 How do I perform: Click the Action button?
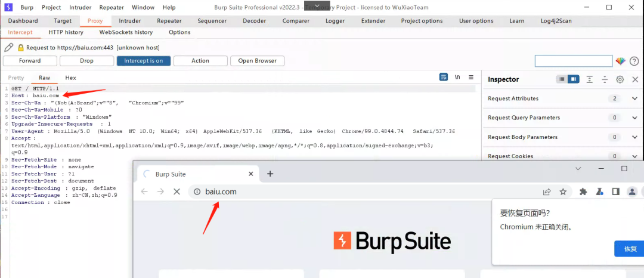coord(200,61)
